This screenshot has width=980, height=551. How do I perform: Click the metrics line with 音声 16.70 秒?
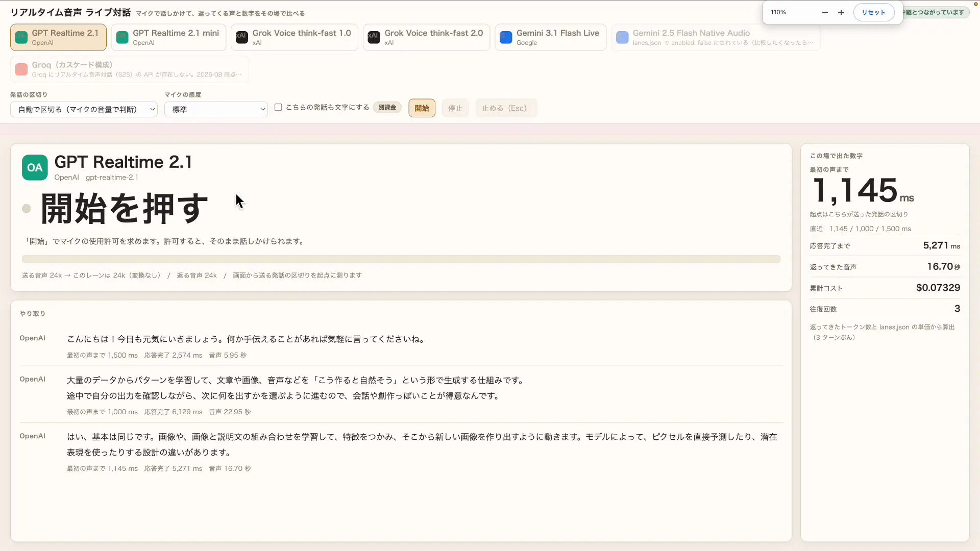click(x=159, y=468)
